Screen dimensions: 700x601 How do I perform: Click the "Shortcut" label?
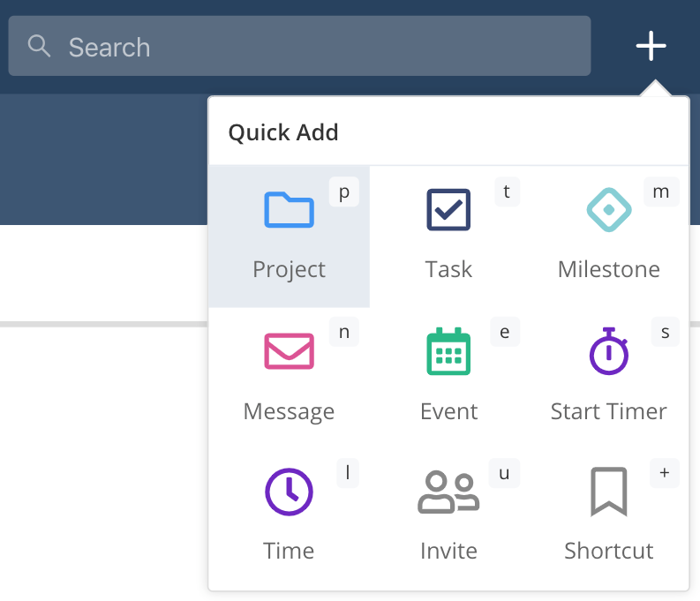(x=608, y=551)
